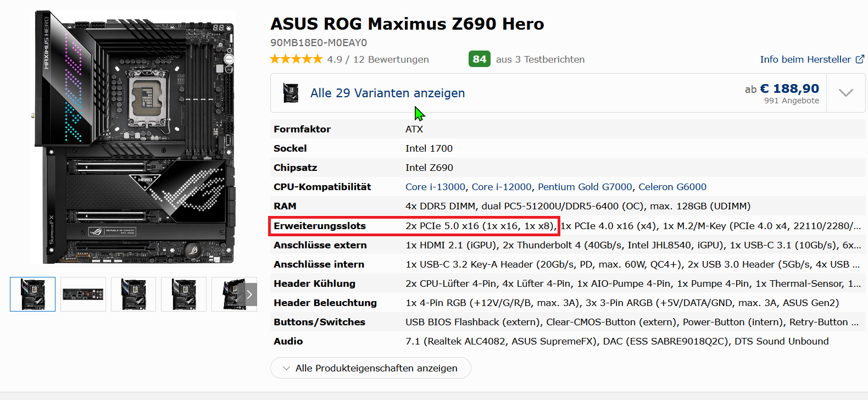The width and height of the screenshot is (868, 400).
Task: Click the small motherboard icon beside Varianten
Action: click(291, 93)
